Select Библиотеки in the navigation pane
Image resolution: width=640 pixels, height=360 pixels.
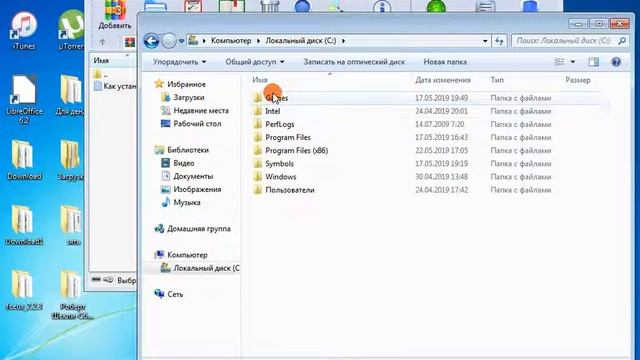tap(188, 150)
